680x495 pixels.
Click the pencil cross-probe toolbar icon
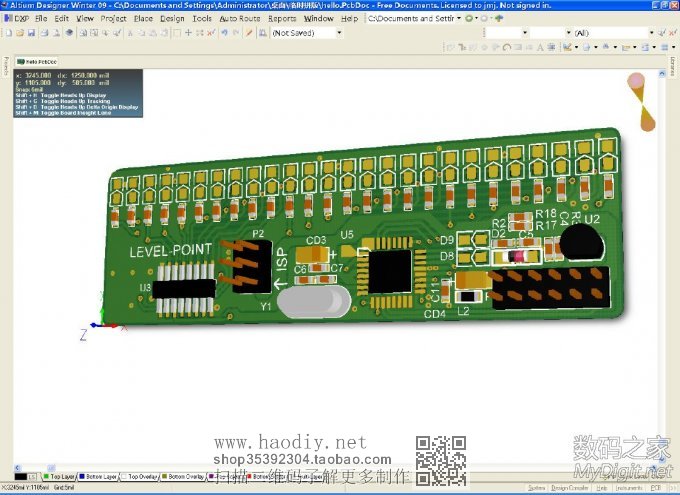[x=249, y=33]
